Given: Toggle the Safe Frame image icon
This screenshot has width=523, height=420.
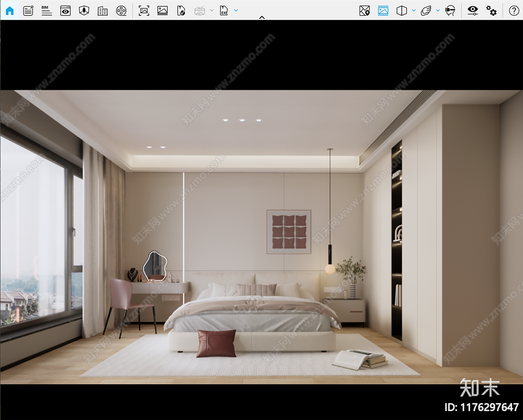Looking at the screenshot, I should pyautogui.click(x=383, y=11).
